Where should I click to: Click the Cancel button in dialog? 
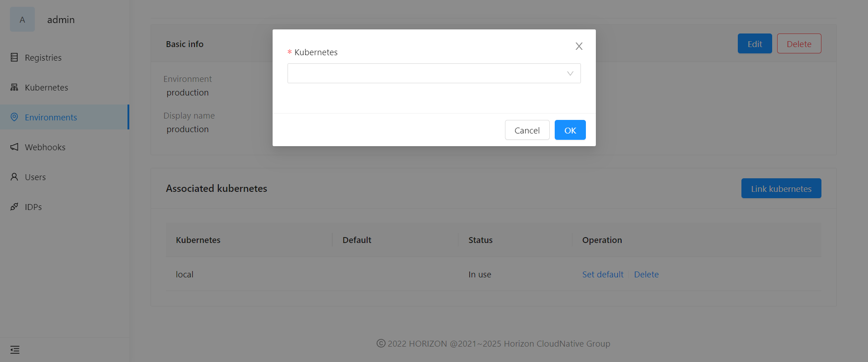(x=527, y=130)
